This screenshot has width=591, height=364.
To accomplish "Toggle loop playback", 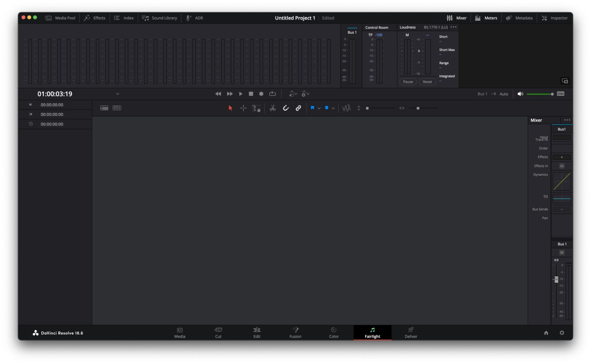I will point(273,94).
